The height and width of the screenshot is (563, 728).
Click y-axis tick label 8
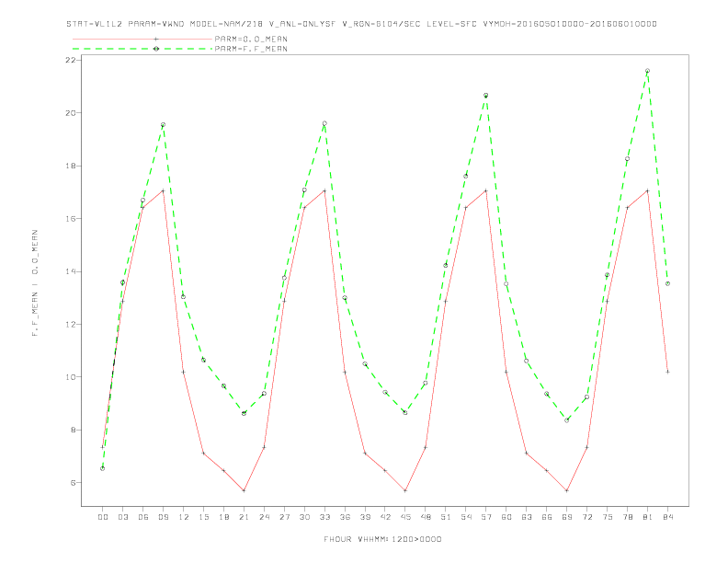[74, 430]
